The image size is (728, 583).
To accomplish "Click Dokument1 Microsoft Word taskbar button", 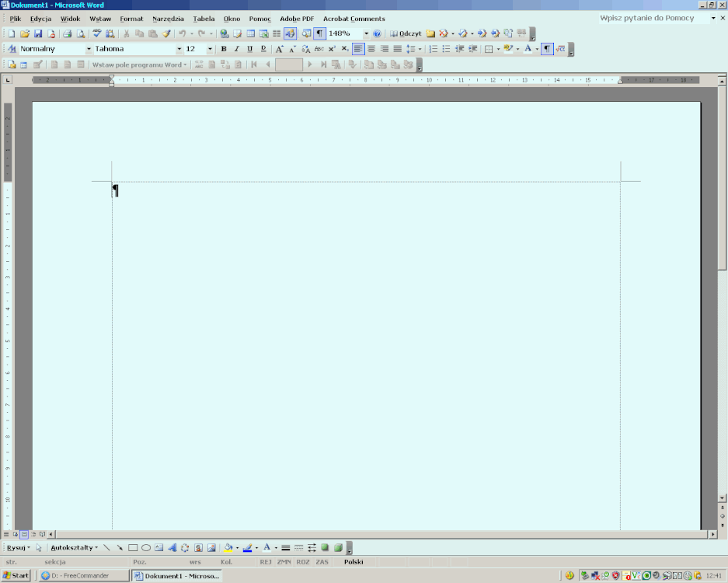I will (176, 575).
